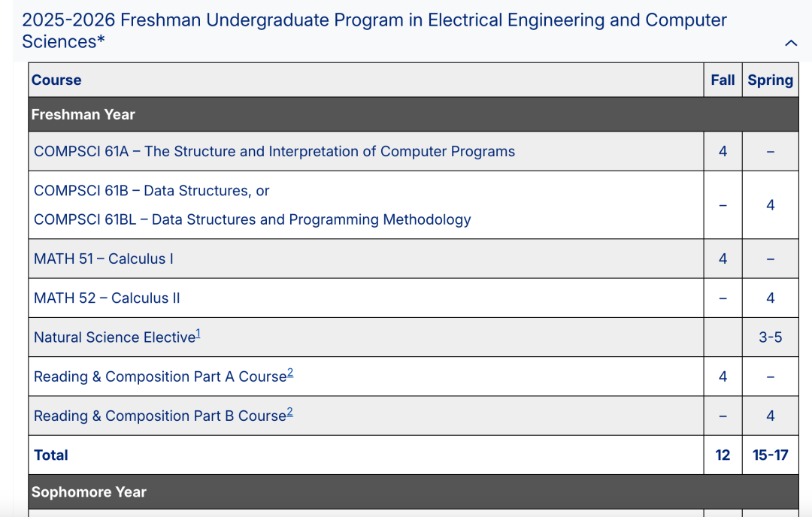This screenshot has height=517, width=812.
Task: Follow the MATH 51 – Calculus I link
Action: click(103, 259)
